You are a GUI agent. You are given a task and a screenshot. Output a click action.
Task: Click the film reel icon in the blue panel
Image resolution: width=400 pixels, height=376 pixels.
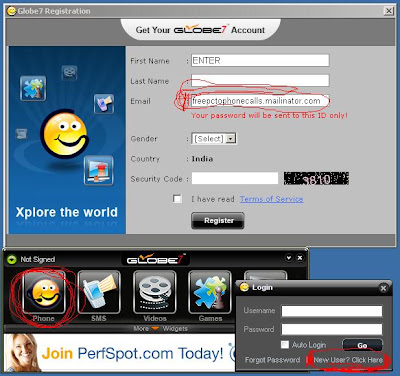click(x=70, y=73)
